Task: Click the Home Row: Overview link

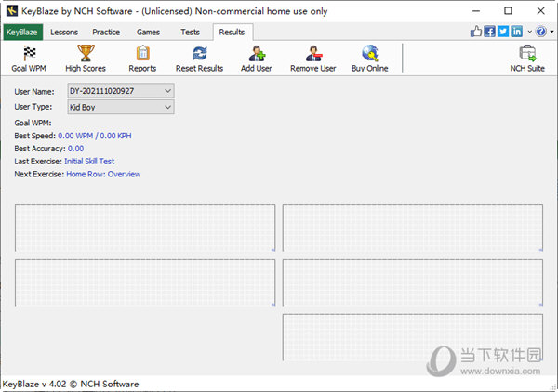Action: coord(103,174)
